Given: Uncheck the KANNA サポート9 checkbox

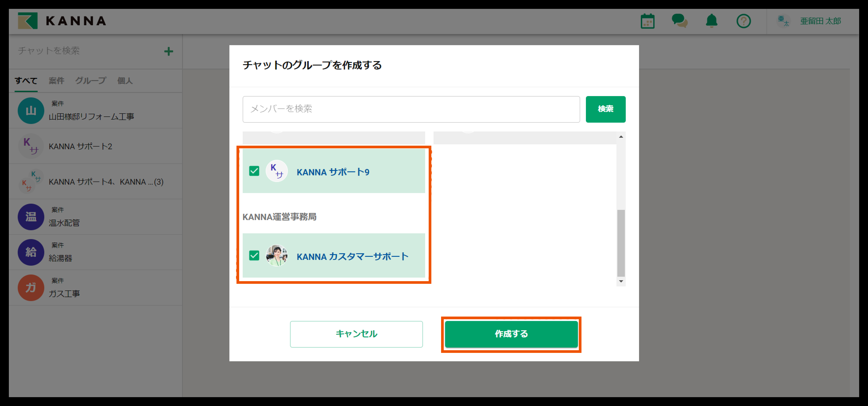Looking at the screenshot, I should tap(254, 171).
